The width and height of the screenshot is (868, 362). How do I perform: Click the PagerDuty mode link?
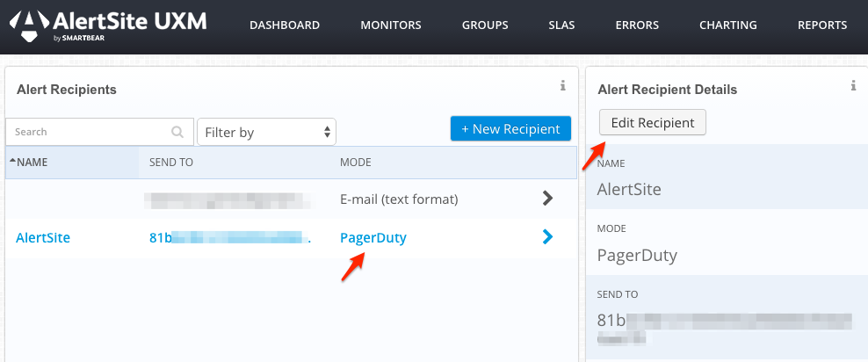[373, 237]
